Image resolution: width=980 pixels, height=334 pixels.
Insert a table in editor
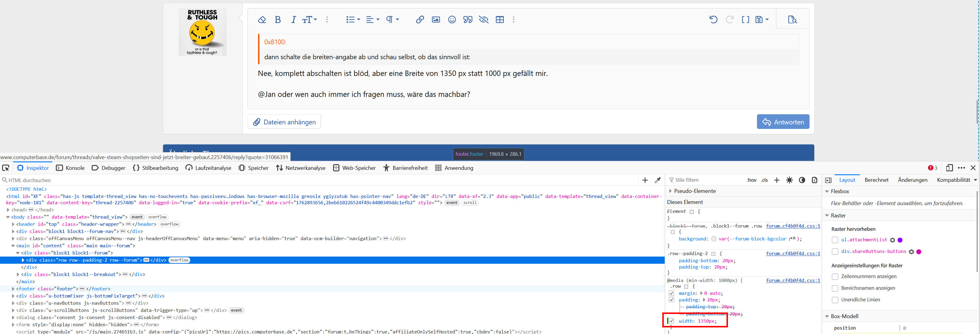500,20
